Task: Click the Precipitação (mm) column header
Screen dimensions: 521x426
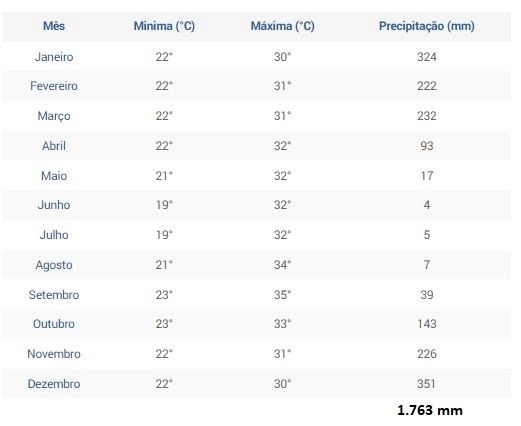Action: tap(427, 26)
